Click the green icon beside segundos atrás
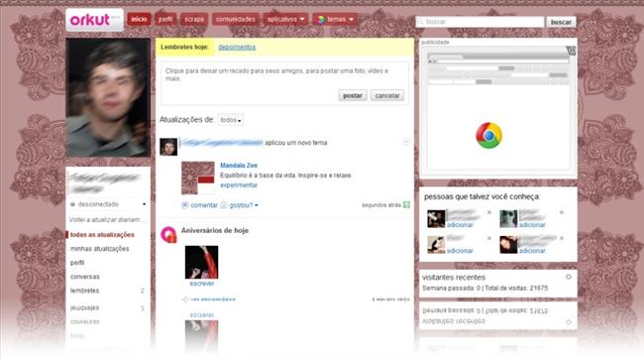The width and height of the screenshot is (644, 359). [x=406, y=205]
